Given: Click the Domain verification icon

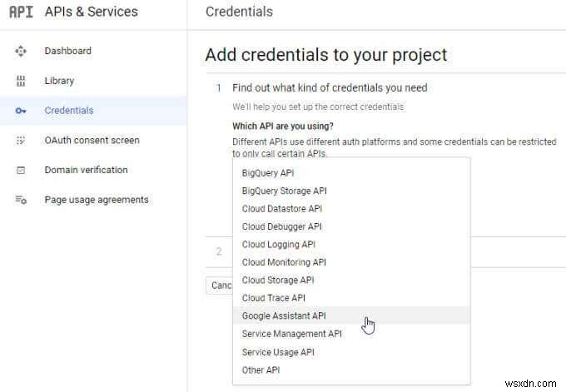Looking at the screenshot, I should tap(22, 170).
